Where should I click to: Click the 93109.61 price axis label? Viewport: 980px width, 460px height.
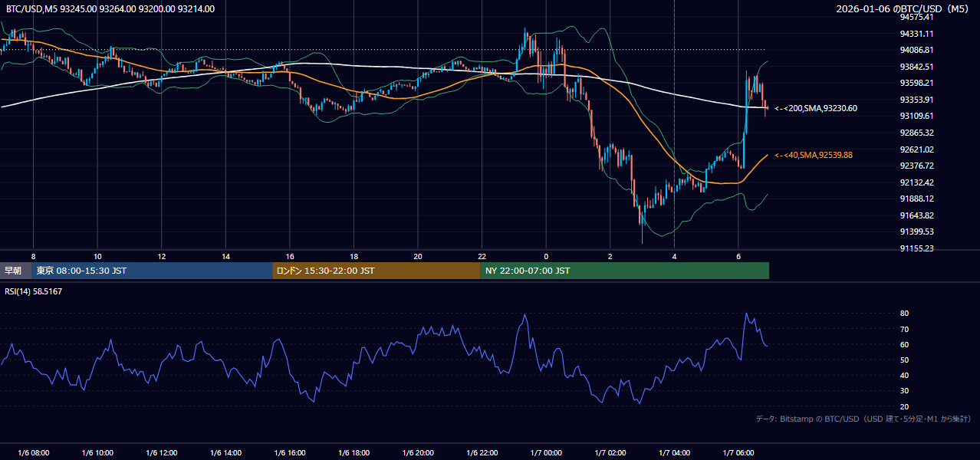(x=916, y=116)
